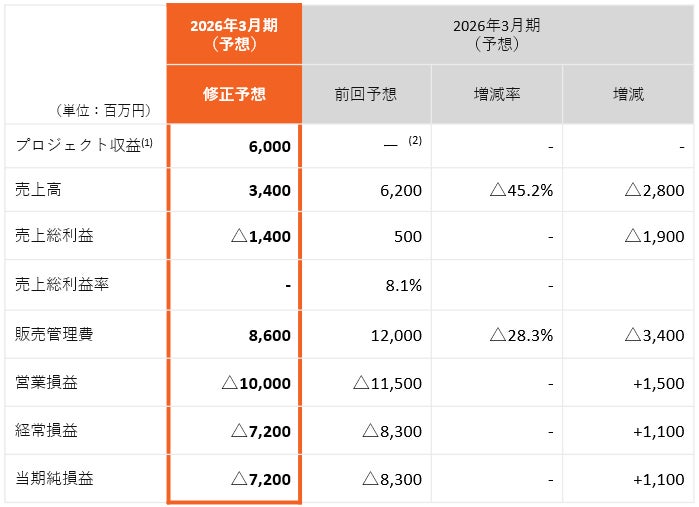Click the 増減率 column header
Image resolution: width=699 pixels, height=507 pixels.
coord(496,95)
